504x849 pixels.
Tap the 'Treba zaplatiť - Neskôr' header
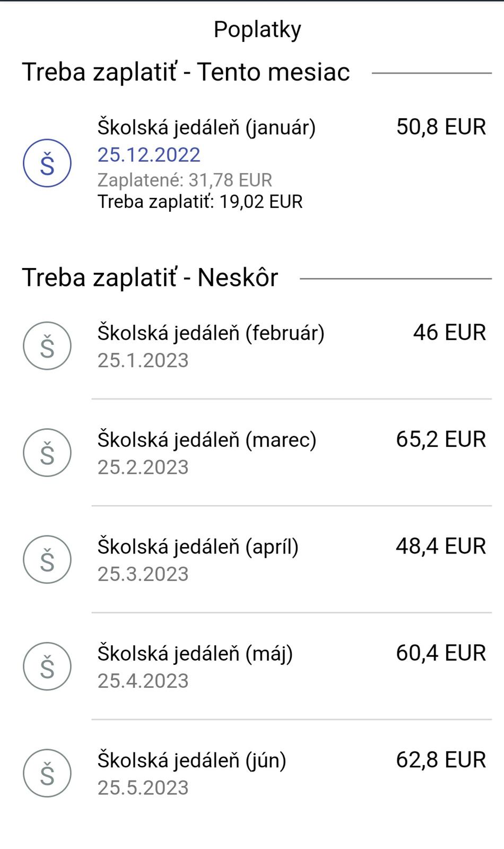[150, 278]
